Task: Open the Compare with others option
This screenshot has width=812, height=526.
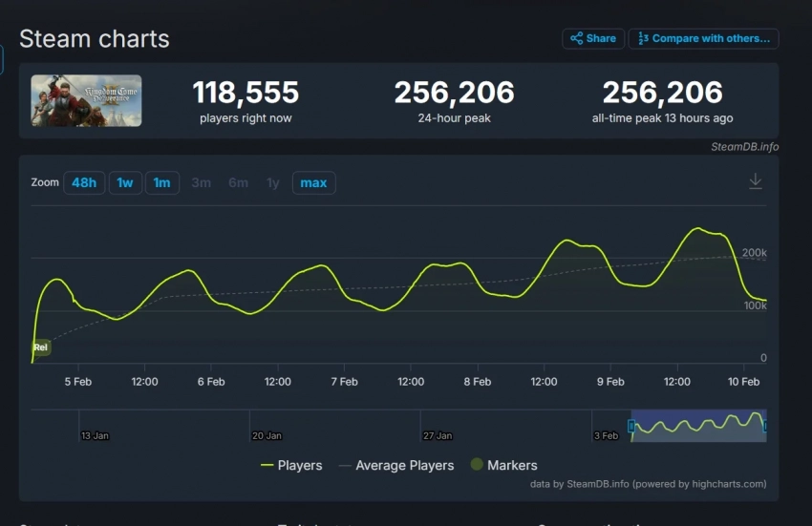Action: click(703, 39)
